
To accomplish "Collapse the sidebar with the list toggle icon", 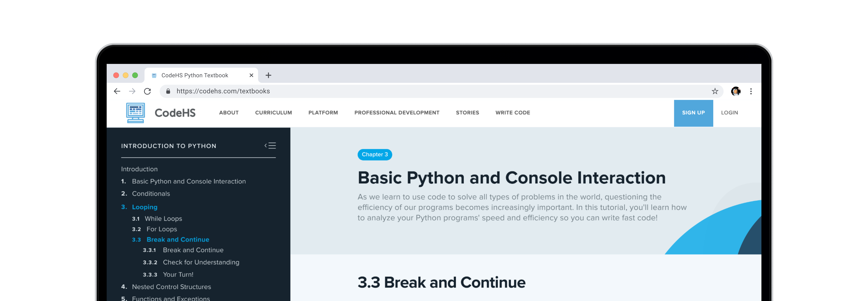I will [270, 145].
